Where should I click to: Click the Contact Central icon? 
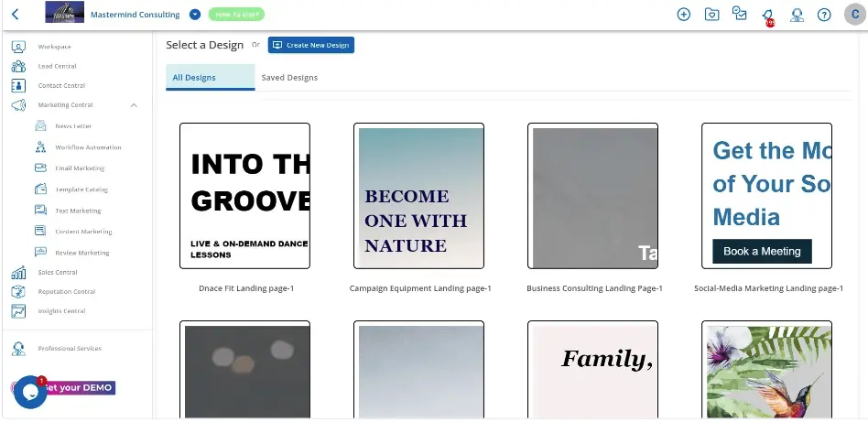[x=18, y=86]
